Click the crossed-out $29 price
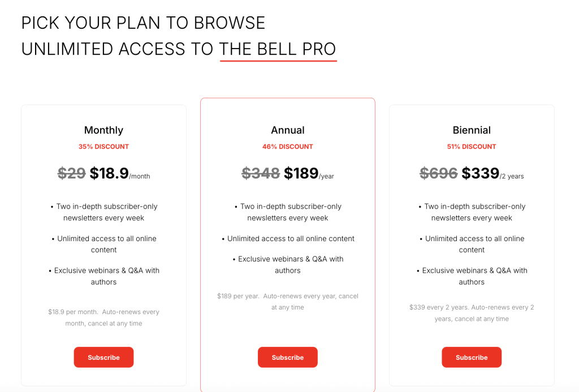Image resolution: width=579 pixels, height=392 pixels. coord(72,173)
